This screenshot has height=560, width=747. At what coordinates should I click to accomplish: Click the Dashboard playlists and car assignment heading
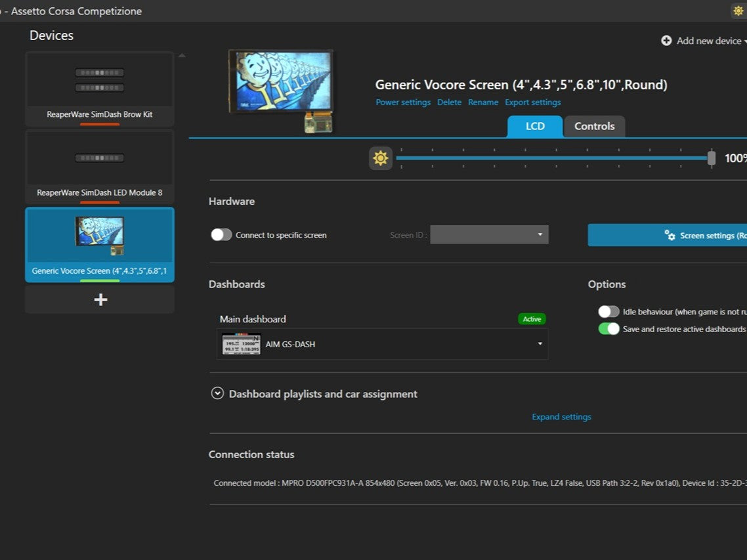tap(323, 394)
